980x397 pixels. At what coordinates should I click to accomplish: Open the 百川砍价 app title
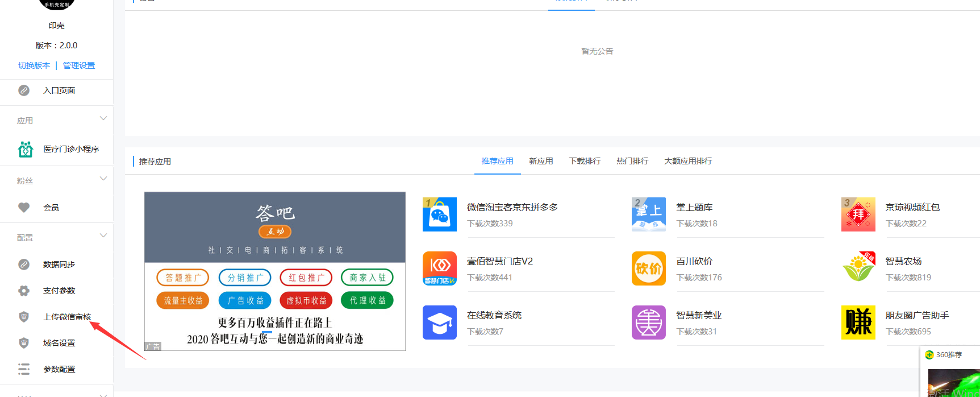tap(694, 261)
